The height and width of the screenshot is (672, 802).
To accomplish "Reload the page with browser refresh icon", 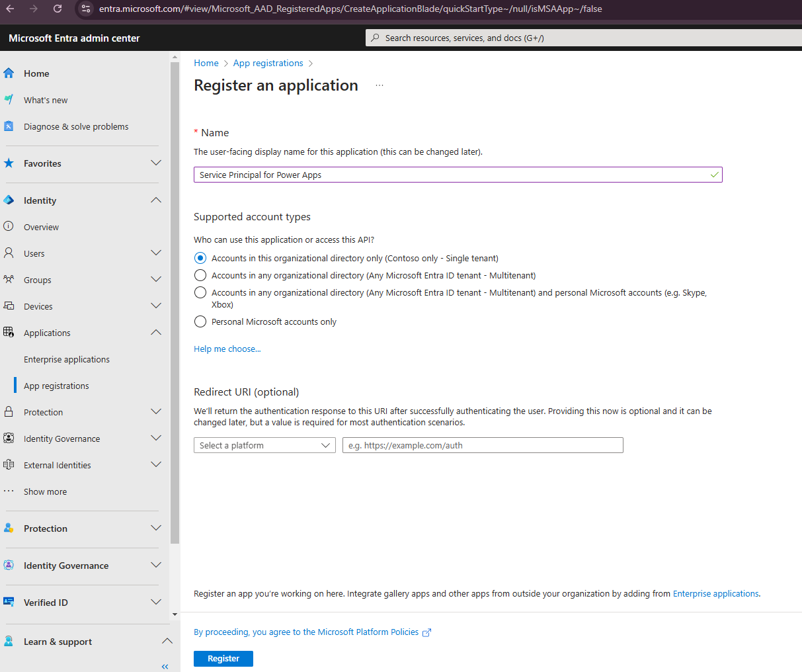I will 58,9.
